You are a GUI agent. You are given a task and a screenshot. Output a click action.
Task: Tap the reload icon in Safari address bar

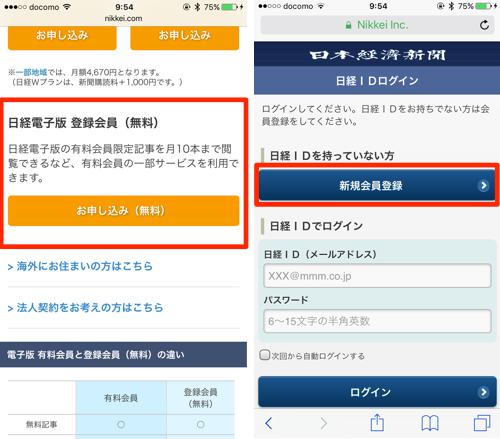pos(484,25)
